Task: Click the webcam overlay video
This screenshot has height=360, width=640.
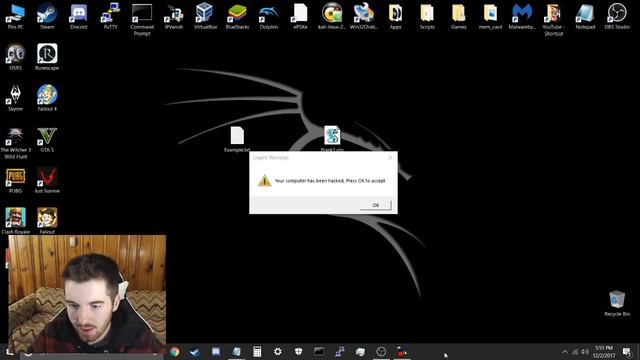Action: (87, 293)
